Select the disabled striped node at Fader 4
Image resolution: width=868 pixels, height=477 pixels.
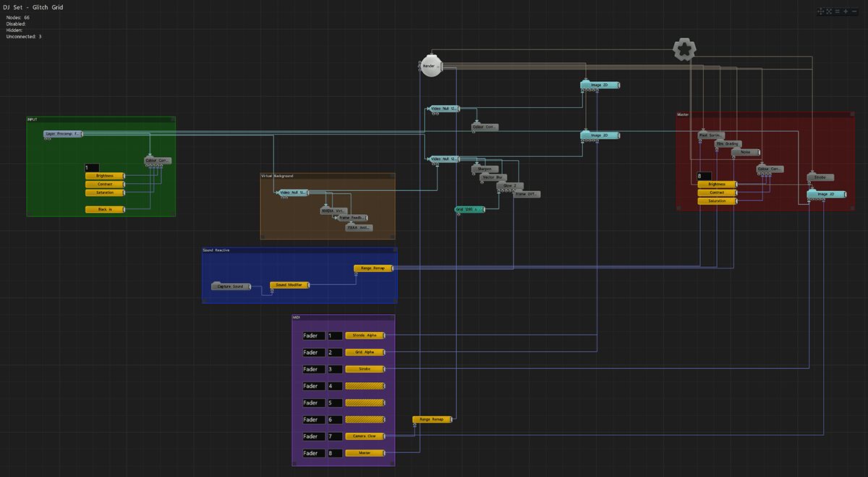pyautogui.click(x=365, y=386)
